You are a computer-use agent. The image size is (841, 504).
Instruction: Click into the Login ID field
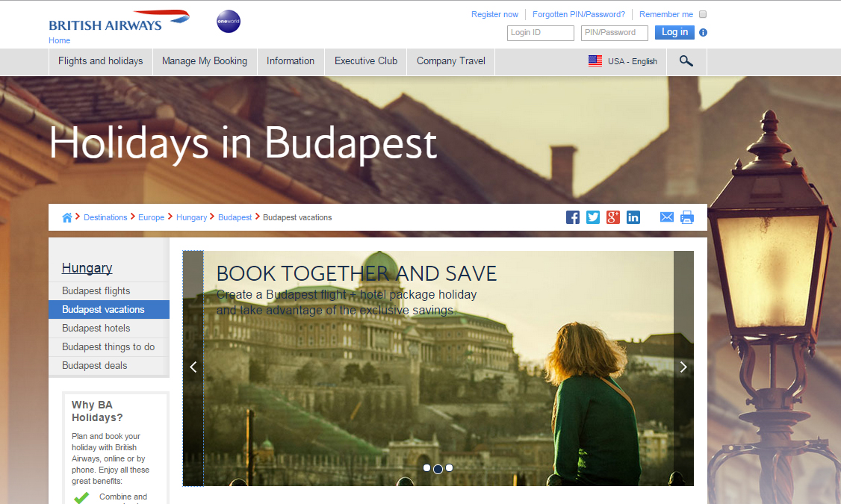[x=540, y=33]
